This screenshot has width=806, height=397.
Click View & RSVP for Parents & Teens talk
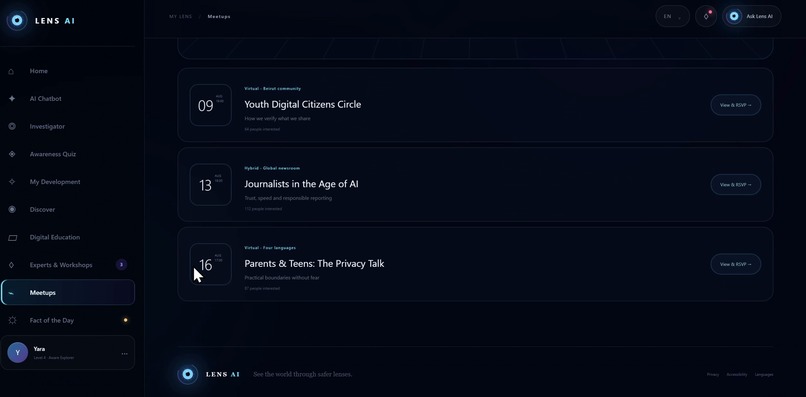pyautogui.click(x=736, y=264)
